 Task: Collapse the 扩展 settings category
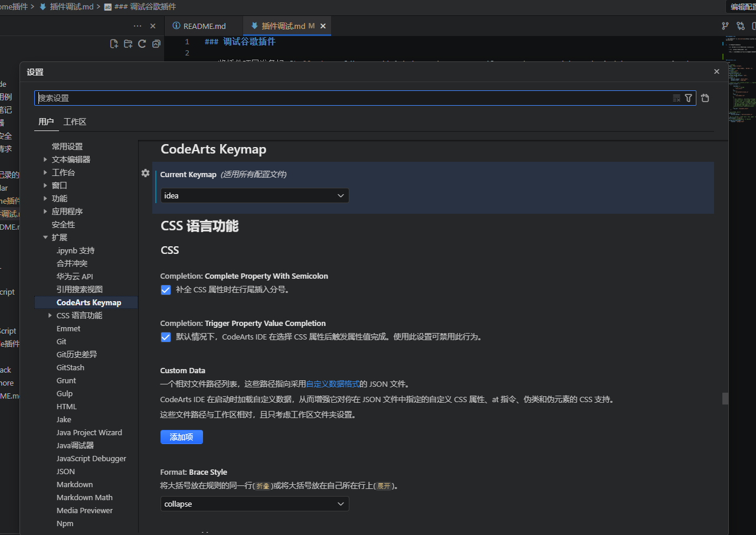tap(45, 237)
